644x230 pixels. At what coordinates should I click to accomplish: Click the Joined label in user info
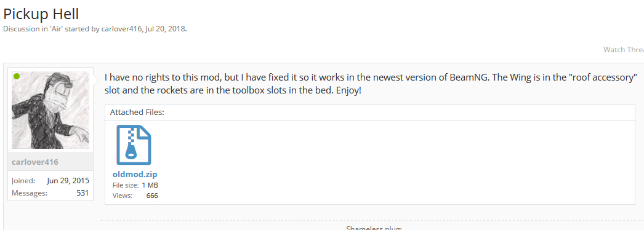23,181
